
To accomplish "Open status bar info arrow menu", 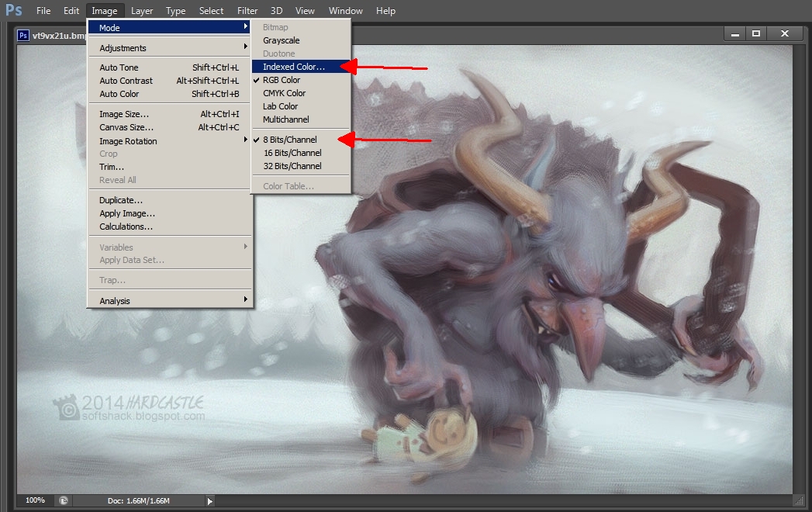I will point(209,501).
